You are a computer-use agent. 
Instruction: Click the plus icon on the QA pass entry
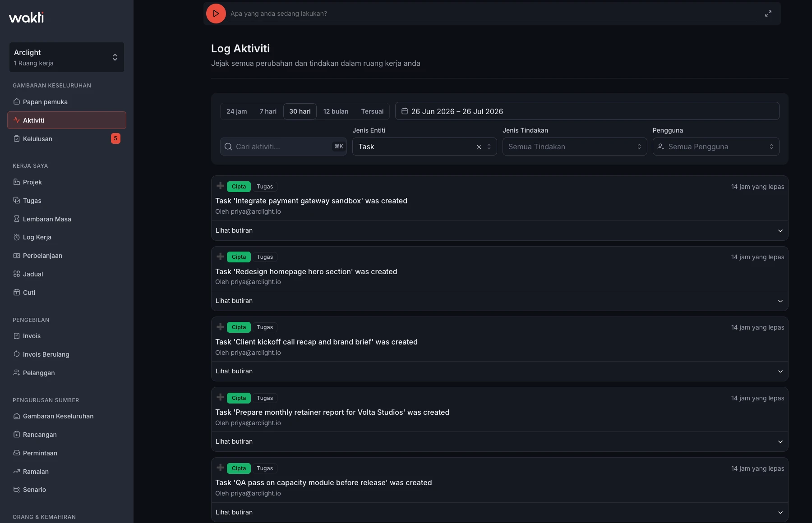(x=220, y=468)
